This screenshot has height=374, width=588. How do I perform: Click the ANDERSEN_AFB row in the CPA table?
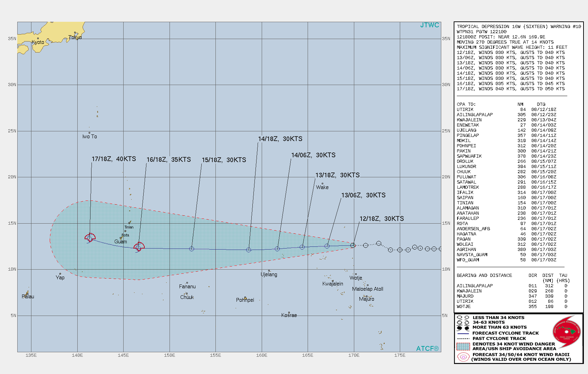tap(507, 229)
